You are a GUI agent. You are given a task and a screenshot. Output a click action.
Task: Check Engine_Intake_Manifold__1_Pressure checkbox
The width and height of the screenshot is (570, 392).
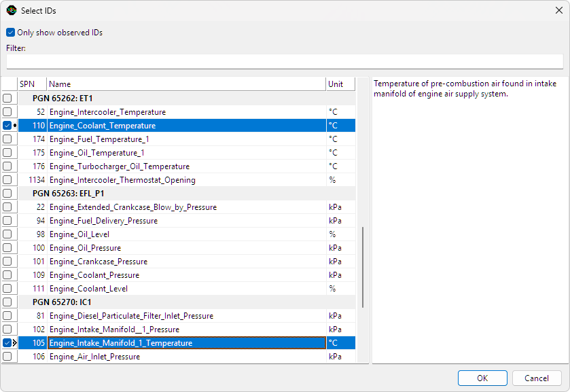coord(7,329)
